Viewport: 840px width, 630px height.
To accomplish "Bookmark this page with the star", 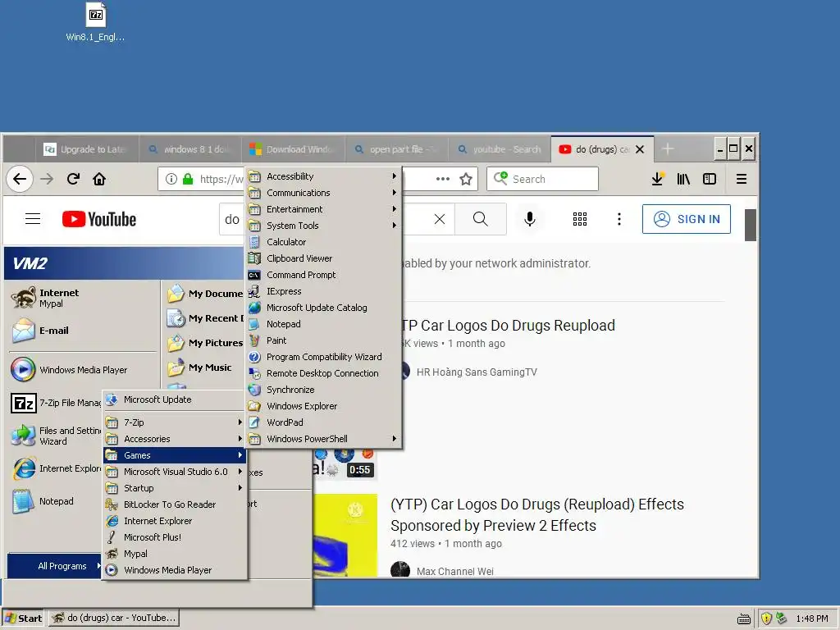I will pyautogui.click(x=466, y=179).
